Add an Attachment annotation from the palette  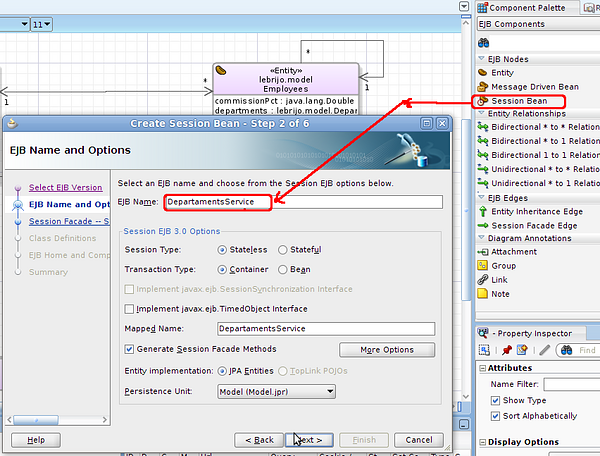tap(483, 252)
